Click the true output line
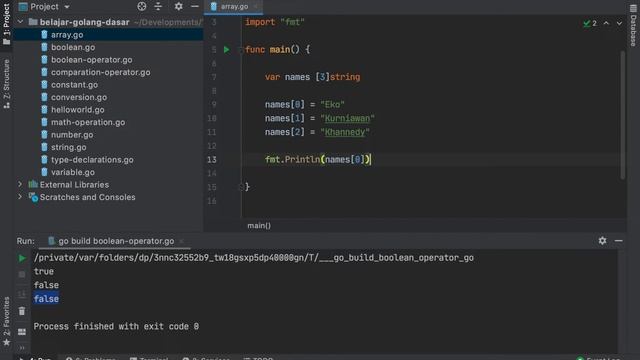The height and width of the screenshot is (360, 640). (x=44, y=271)
